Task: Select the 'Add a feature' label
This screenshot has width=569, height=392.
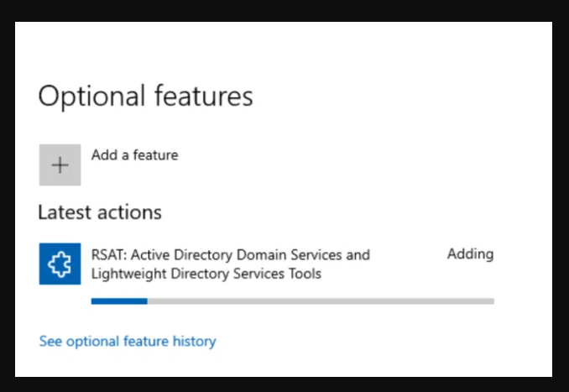Action: point(134,154)
